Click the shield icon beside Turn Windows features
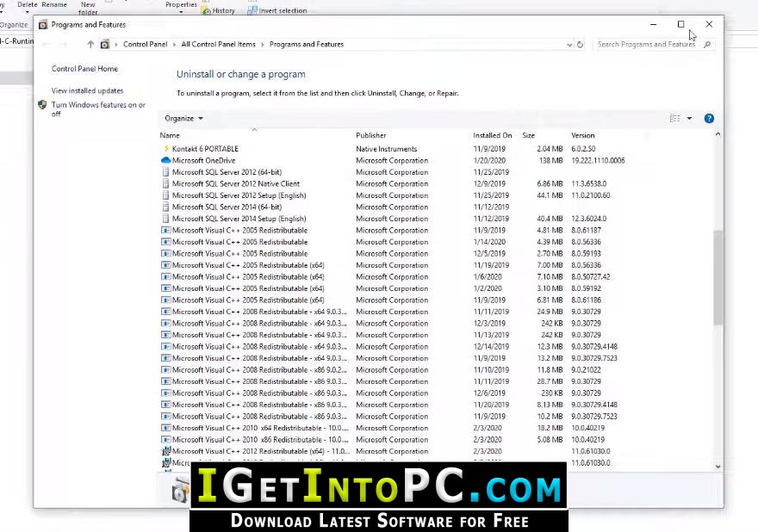Image resolution: width=758 pixels, height=532 pixels. [42, 105]
